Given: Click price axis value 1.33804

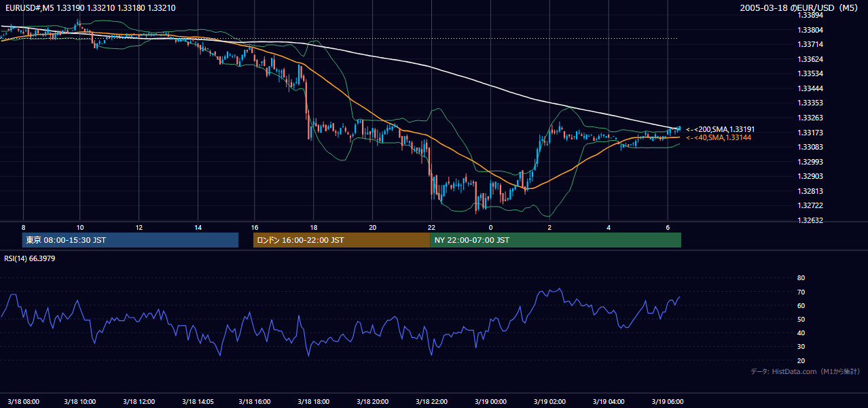Looking at the screenshot, I should pos(810,30).
